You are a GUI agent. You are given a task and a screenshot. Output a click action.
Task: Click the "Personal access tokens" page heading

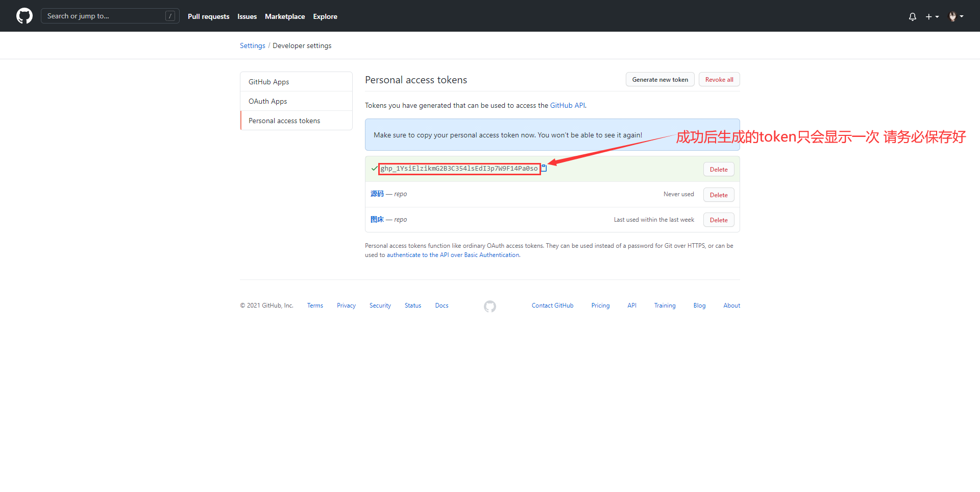[x=416, y=80]
